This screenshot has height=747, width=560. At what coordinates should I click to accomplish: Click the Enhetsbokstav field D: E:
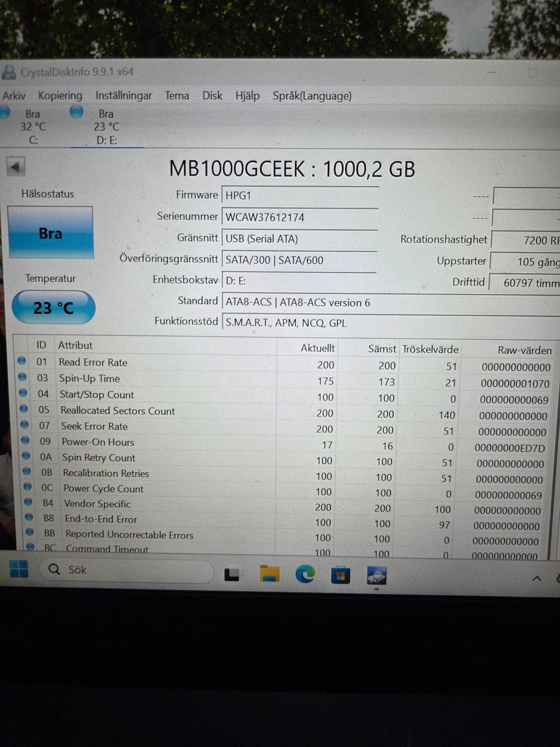pyautogui.click(x=300, y=281)
